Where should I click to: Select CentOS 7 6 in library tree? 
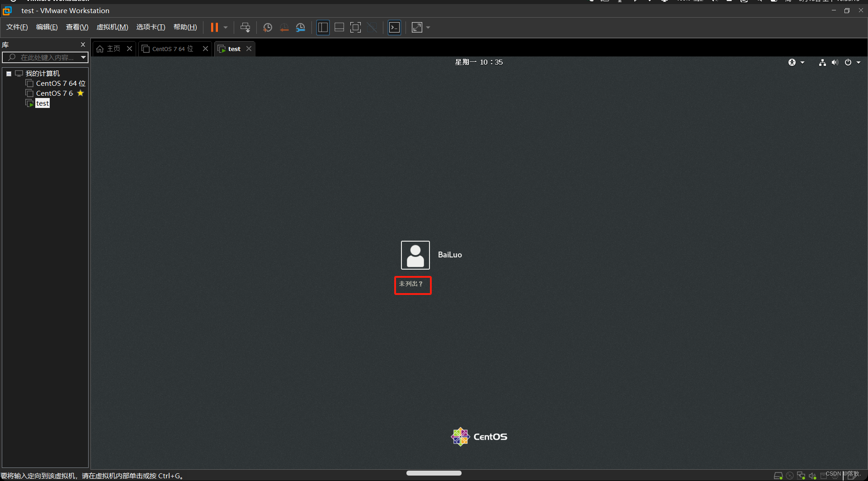[54, 93]
